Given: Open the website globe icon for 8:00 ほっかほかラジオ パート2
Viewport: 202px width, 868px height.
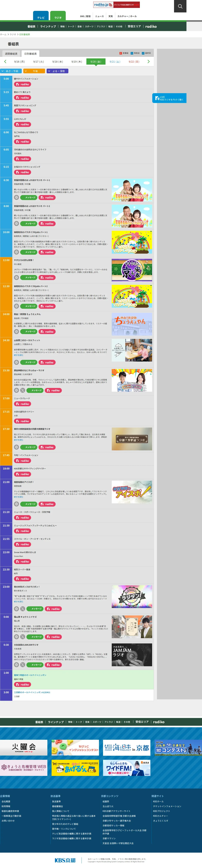Looking at the screenshot, I should point(16,223).
